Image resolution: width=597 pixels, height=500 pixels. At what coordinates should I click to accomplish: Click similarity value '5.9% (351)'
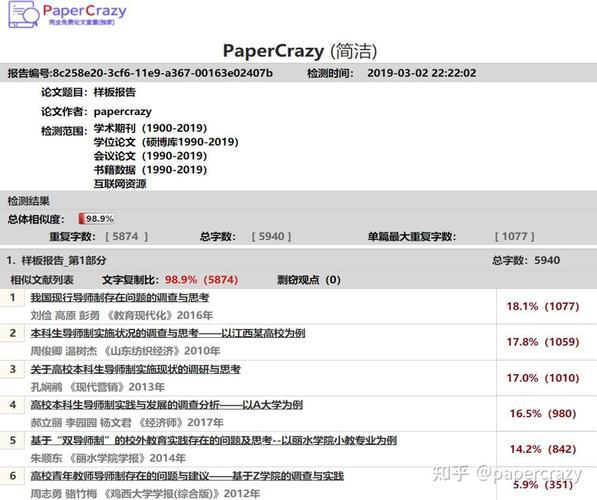[543, 485]
